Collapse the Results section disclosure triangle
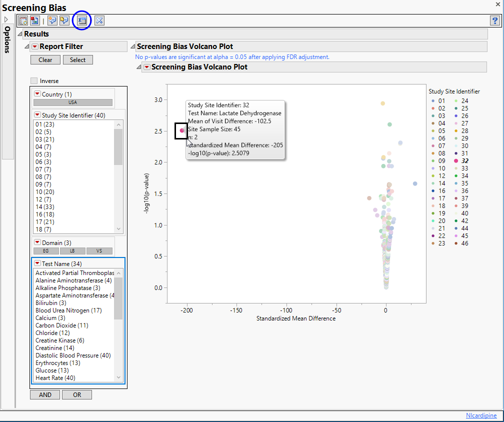Image resolution: width=504 pixels, height=422 pixels. [x=19, y=34]
